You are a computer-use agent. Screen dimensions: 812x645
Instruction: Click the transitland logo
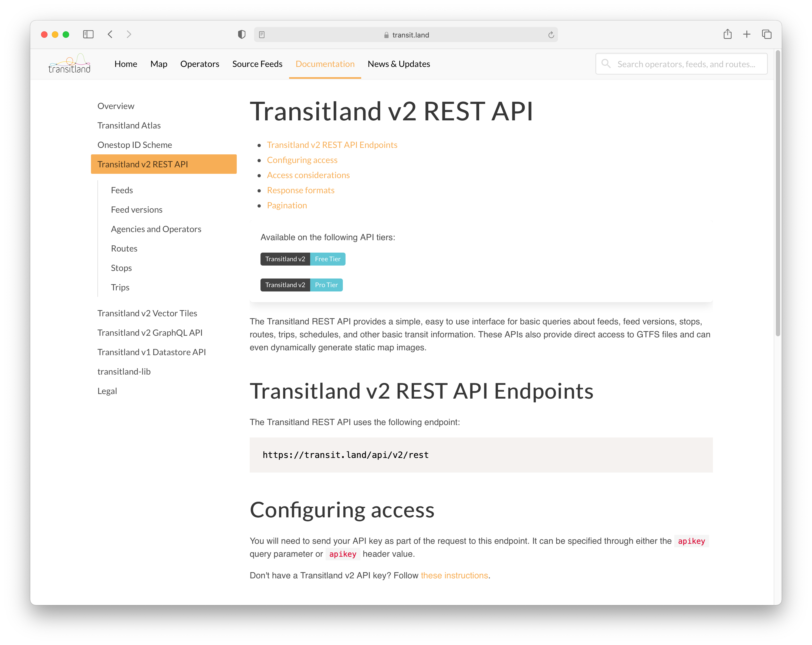coord(69,64)
